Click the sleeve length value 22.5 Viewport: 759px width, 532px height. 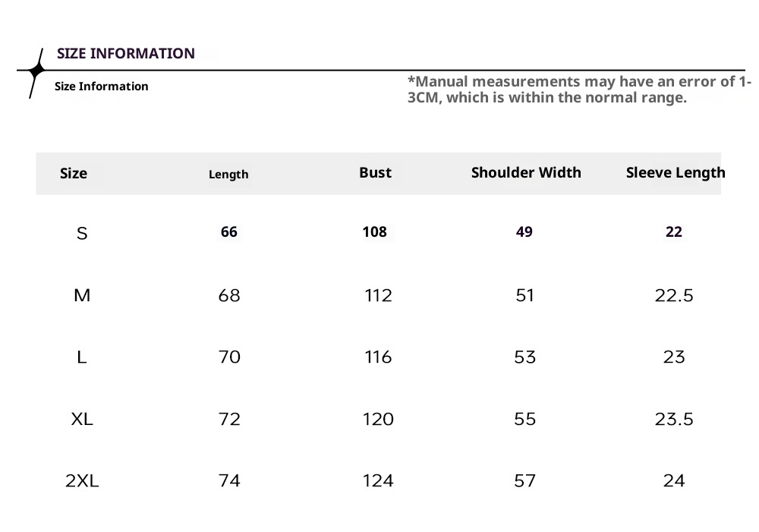[x=674, y=295]
